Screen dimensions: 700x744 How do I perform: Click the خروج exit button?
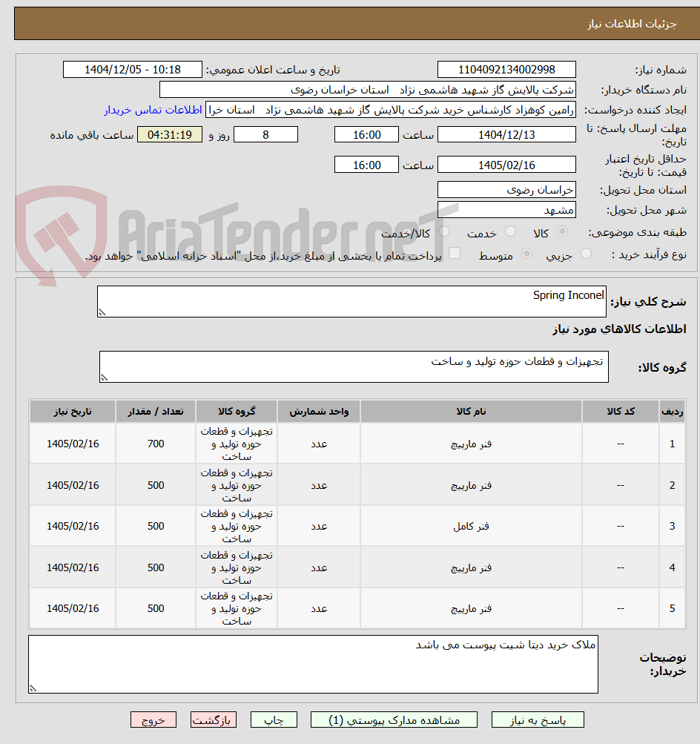tap(153, 720)
